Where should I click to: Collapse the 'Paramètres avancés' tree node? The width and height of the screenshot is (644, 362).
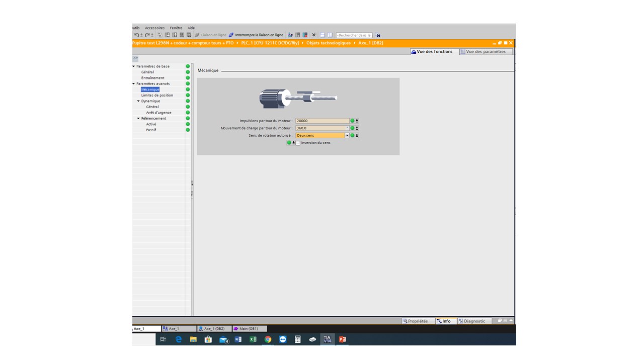pos(134,84)
